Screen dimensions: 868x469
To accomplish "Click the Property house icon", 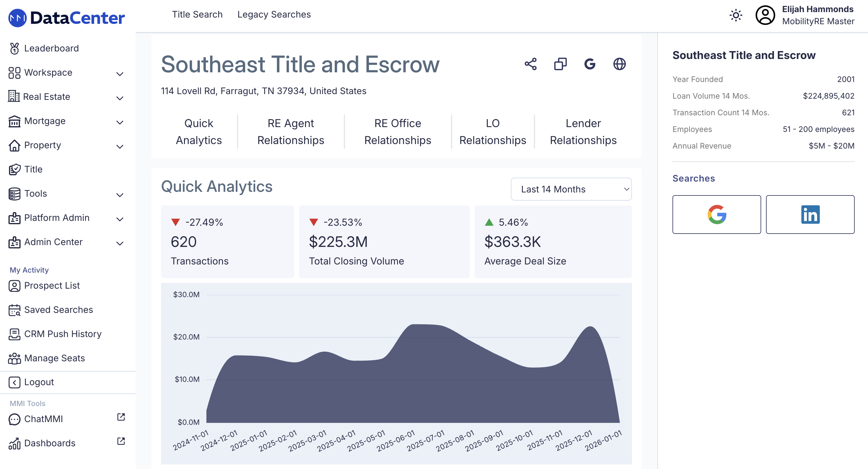I will point(15,146).
